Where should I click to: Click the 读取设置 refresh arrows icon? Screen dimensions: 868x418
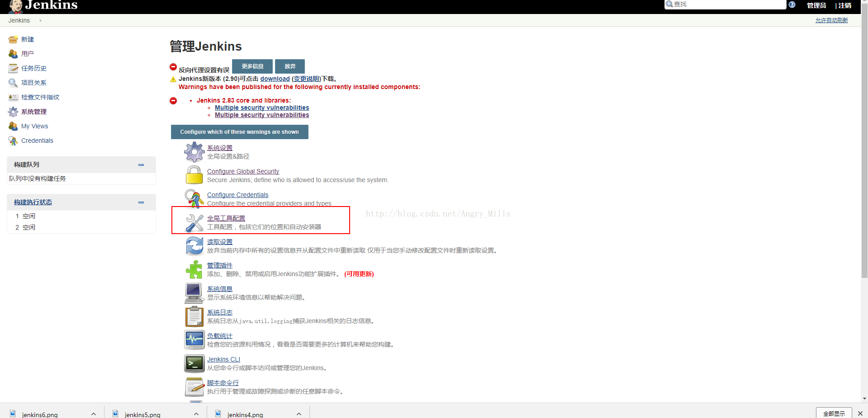click(194, 246)
